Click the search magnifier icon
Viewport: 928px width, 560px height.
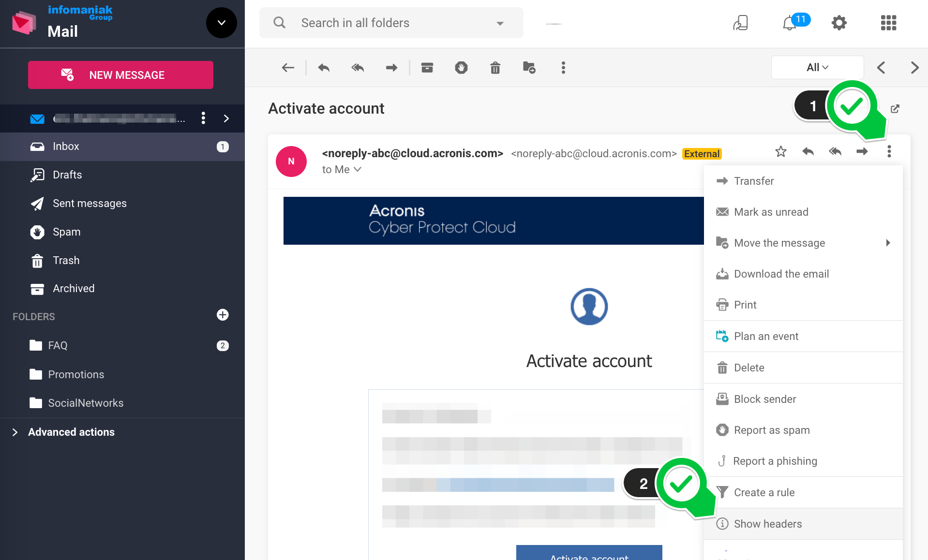pyautogui.click(x=280, y=23)
